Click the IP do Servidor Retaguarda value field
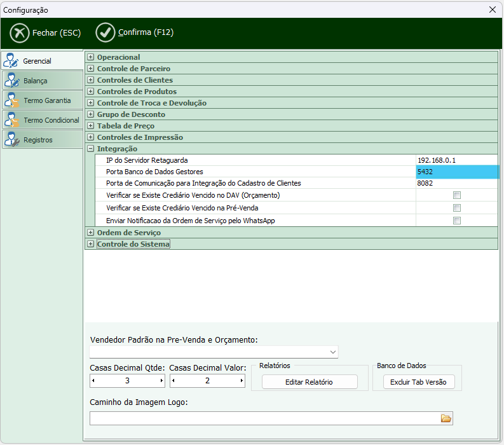504x445 pixels. click(456, 160)
